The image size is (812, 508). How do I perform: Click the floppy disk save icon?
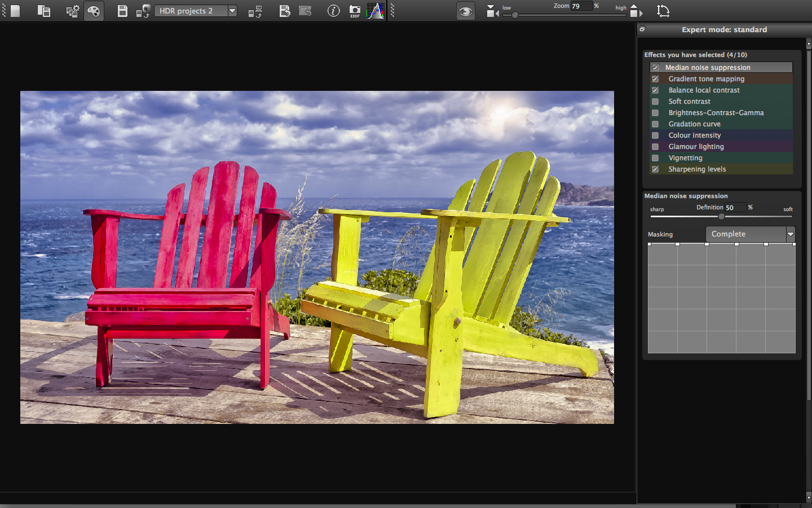[122, 11]
